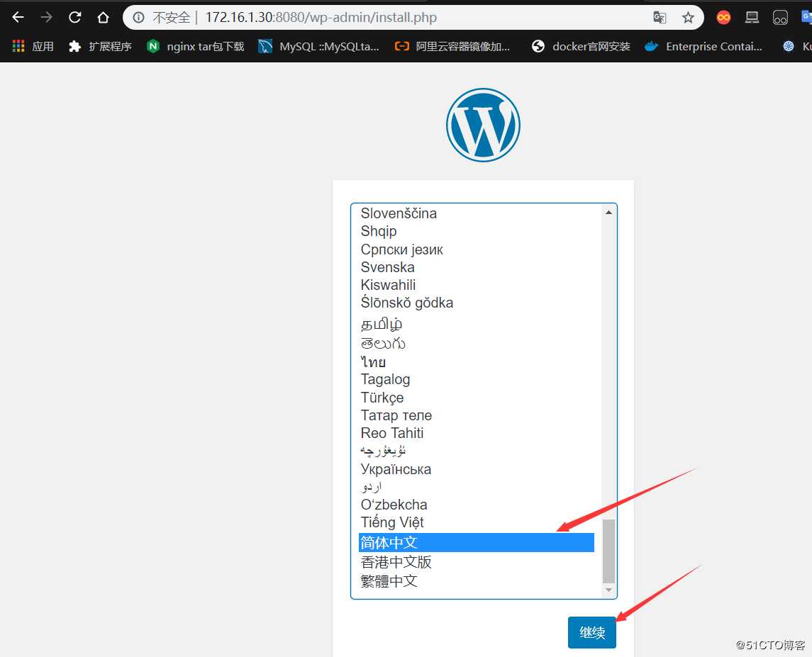Click the orange infinity extension icon
The height and width of the screenshot is (657, 812).
[x=723, y=18]
